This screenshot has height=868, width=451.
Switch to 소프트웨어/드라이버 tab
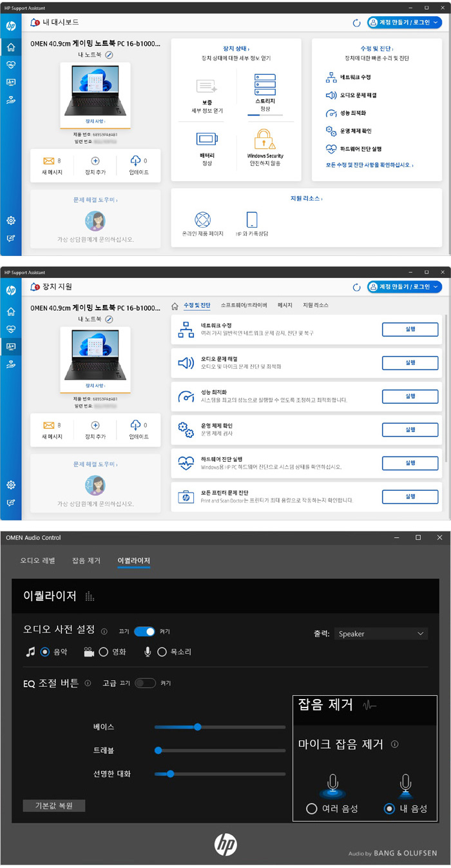(x=244, y=305)
